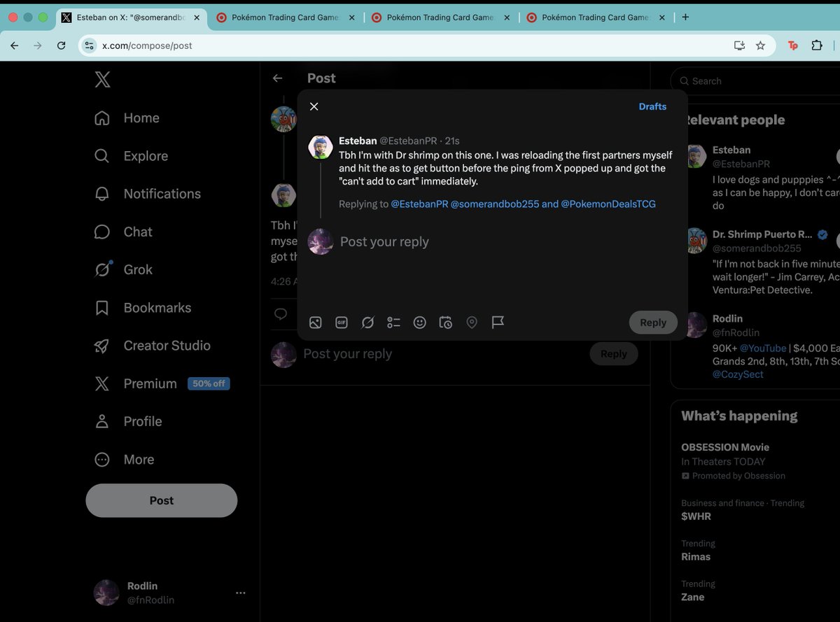The height and width of the screenshot is (622, 840).
Task: Click the large Post button in the sidebar
Action: click(x=162, y=500)
